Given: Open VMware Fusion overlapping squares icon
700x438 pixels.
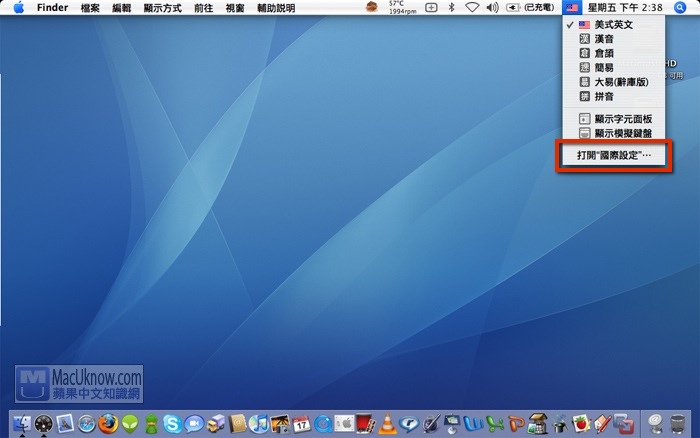Looking at the screenshot, I should 624,423.
